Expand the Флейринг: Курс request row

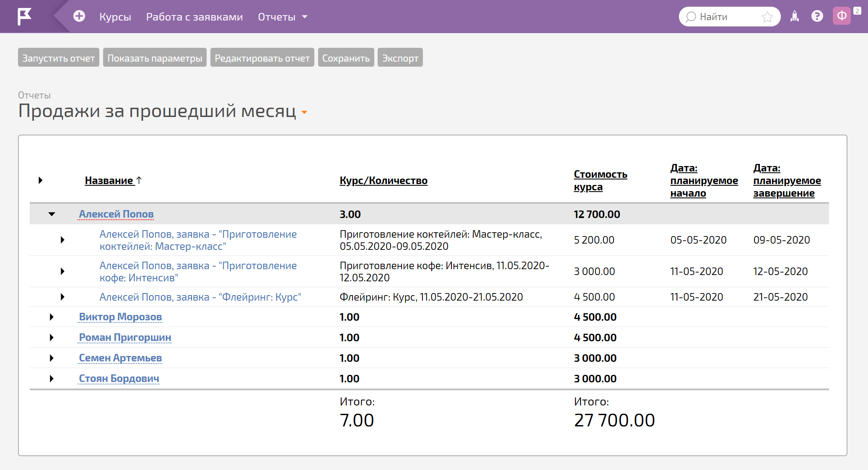(62, 297)
